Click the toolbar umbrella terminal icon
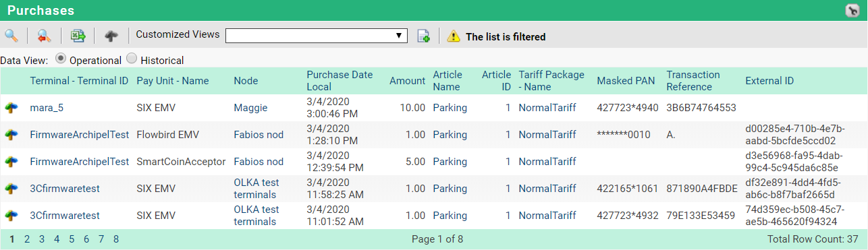Viewport: 868px width, 250px height. (111, 36)
